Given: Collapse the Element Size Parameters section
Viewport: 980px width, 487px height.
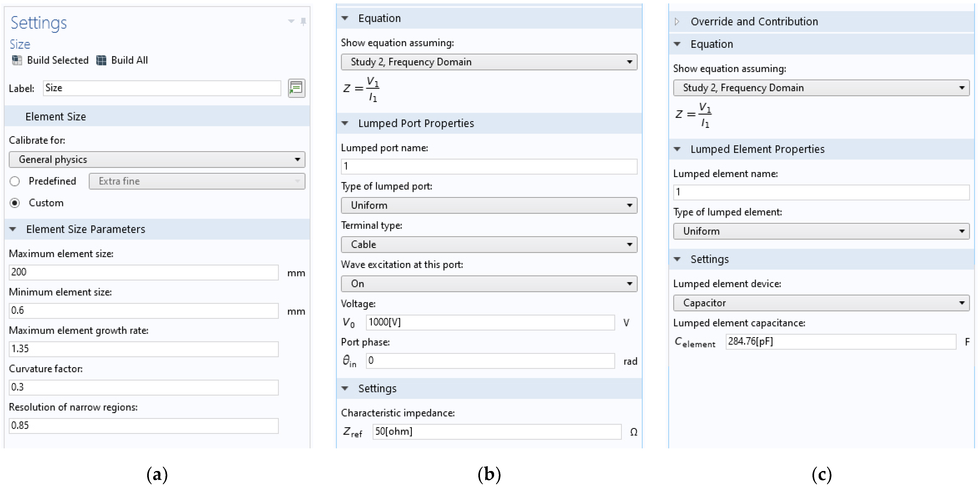Looking at the screenshot, I should pos(13,229).
